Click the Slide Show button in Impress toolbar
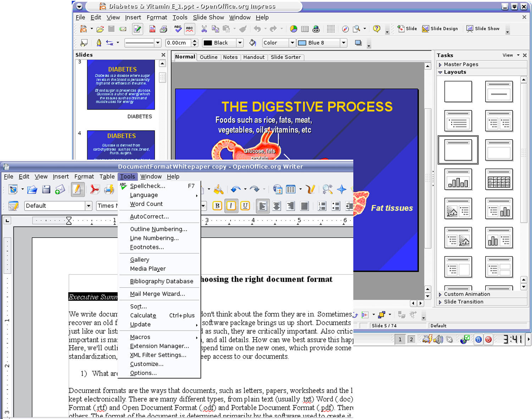Image resolution: width=532 pixels, height=419 pixels. (483, 29)
